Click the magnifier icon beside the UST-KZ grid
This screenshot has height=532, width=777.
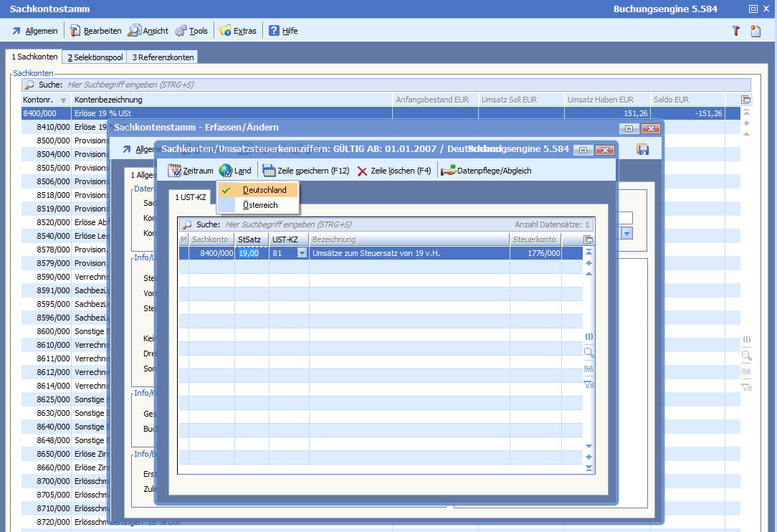[x=588, y=352]
